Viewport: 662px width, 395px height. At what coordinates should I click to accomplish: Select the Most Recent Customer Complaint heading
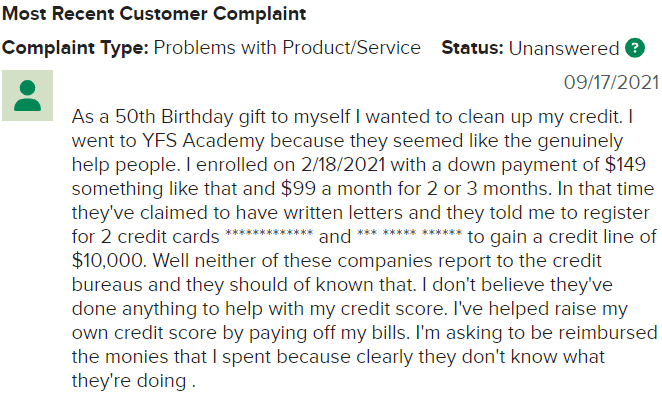(154, 14)
